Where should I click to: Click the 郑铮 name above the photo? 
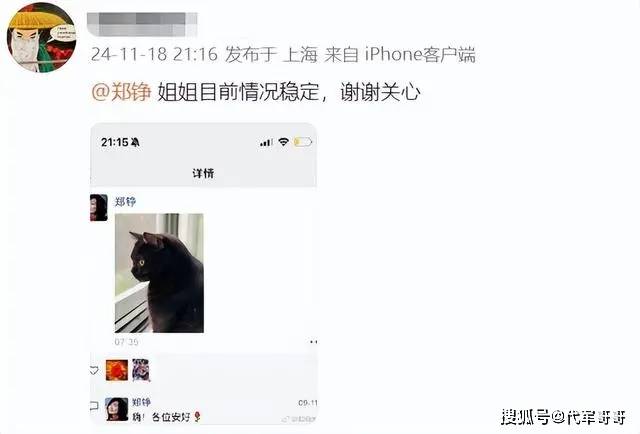125,202
